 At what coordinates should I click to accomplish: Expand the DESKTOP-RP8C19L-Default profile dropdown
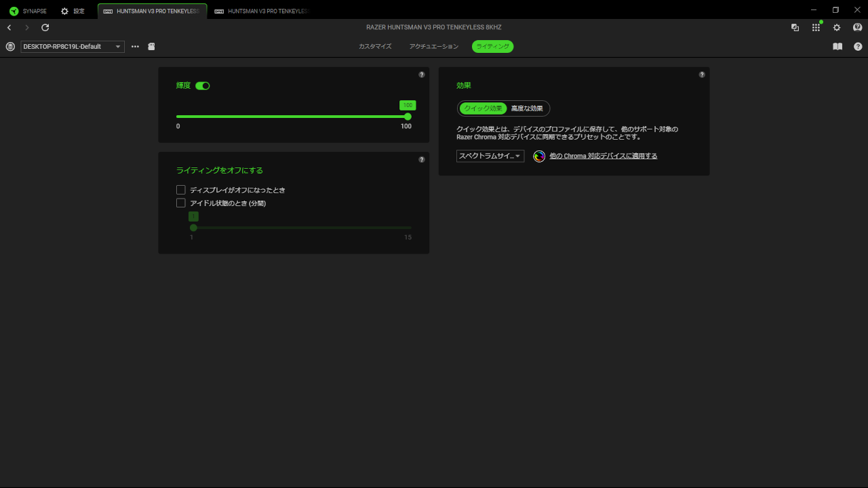pyautogui.click(x=73, y=47)
